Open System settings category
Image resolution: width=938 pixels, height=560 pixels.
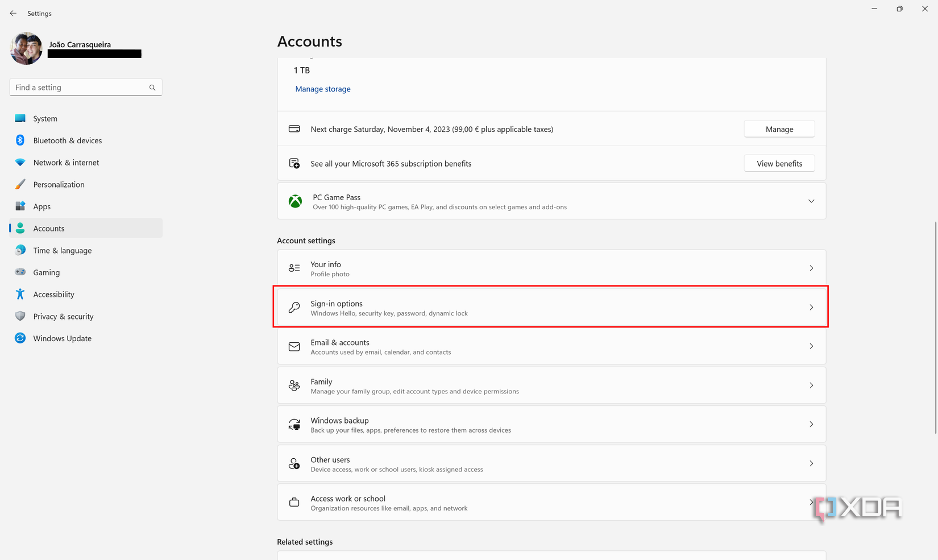[86, 118]
